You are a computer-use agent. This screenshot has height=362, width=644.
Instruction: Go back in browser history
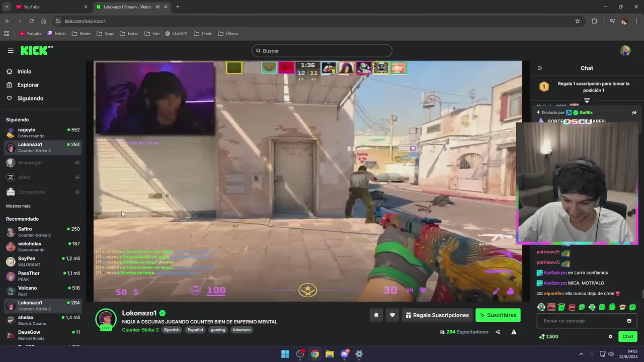[7, 21]
